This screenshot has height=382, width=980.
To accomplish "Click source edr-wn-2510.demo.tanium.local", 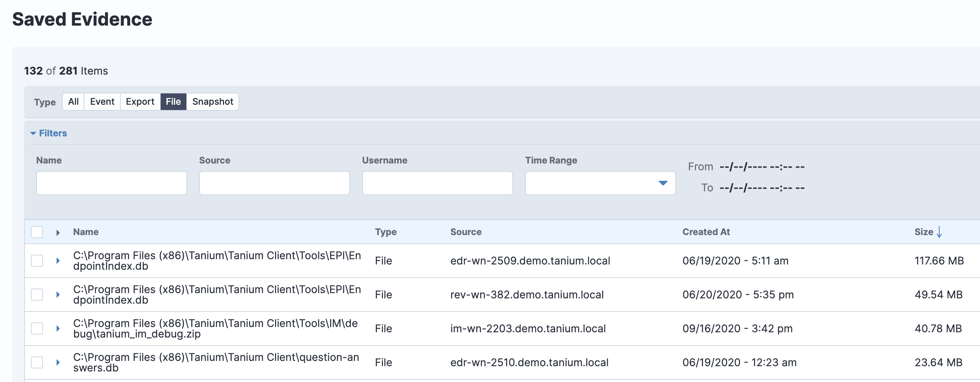I will (x=529, y=362).
